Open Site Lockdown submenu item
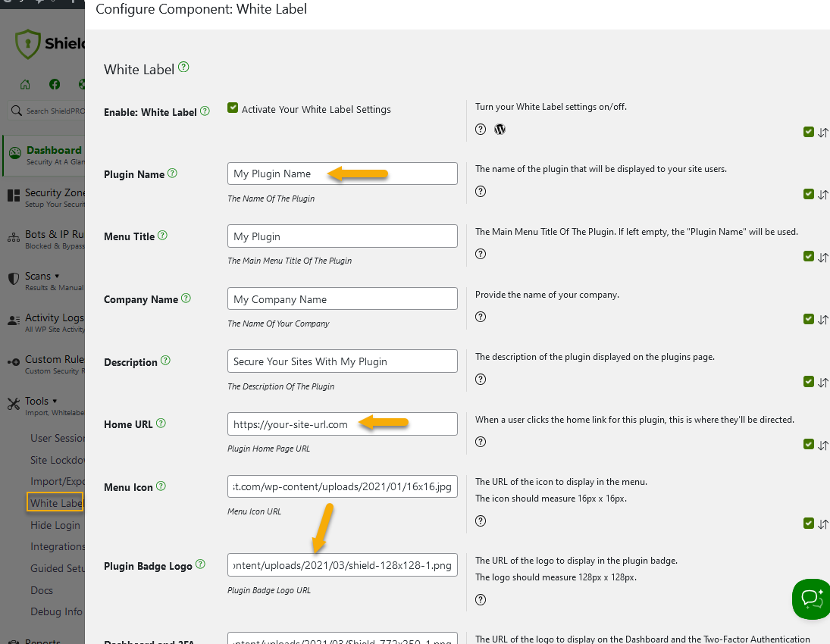 tap(57, 460)
